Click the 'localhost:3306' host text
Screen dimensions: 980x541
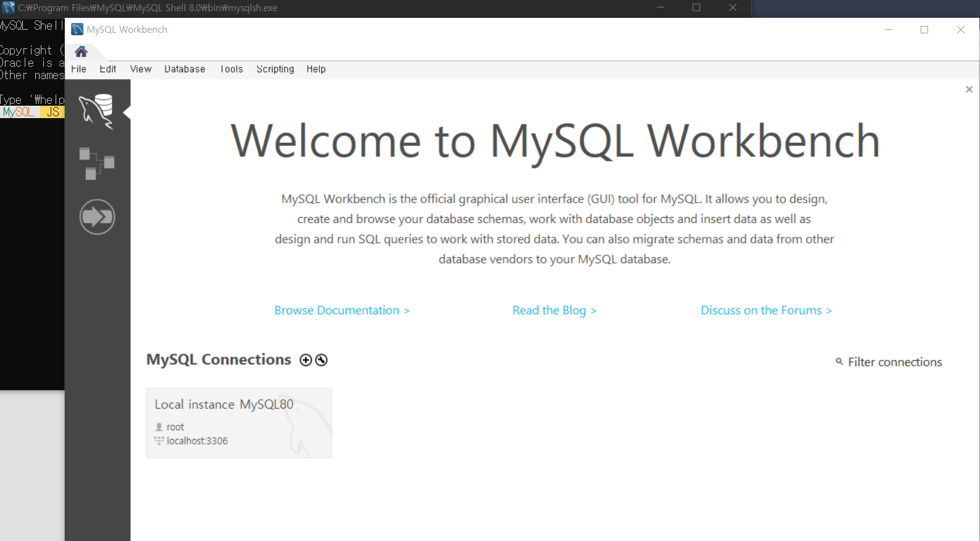[x=197, y=441]
